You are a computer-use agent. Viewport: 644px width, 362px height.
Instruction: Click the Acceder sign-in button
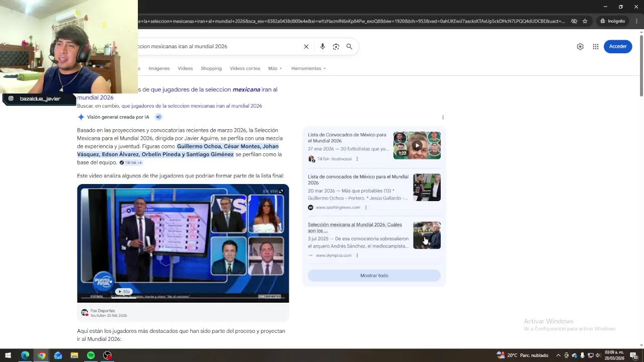[x=618, y=46]
